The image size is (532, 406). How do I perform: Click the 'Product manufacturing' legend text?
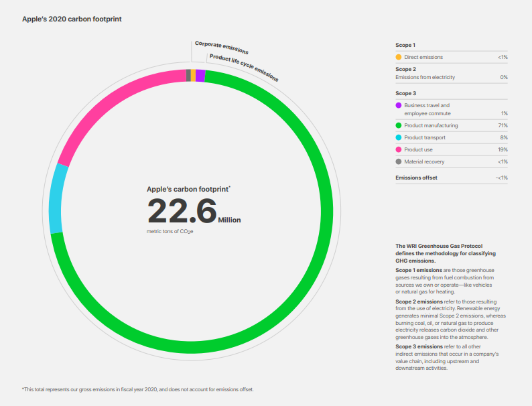(431, 125)
